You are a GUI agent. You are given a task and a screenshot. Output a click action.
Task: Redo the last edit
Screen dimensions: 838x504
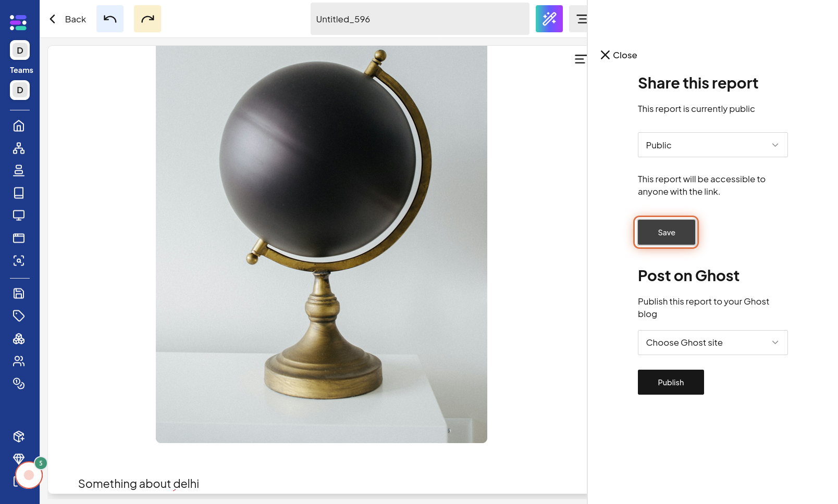(147, 19)
